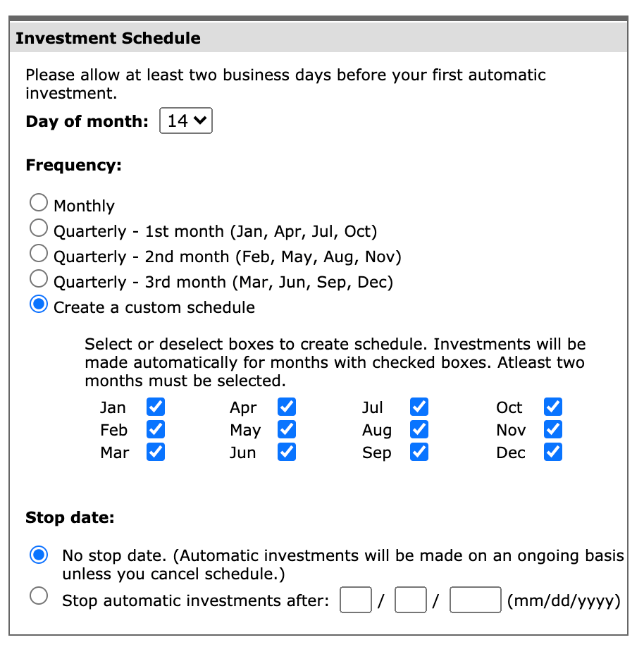The height and width of the screenshot is (647, 644).
Task: Select Quarterly - 3rd month option
Action: pyautogui.click(x=39, y=279)
